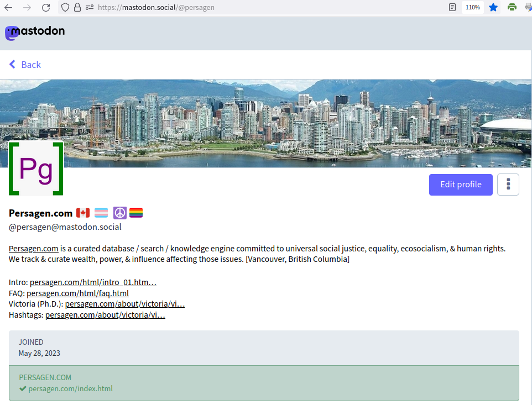532x405 pixels.
Task: Click the JOINED label
Action: (31, 343)
